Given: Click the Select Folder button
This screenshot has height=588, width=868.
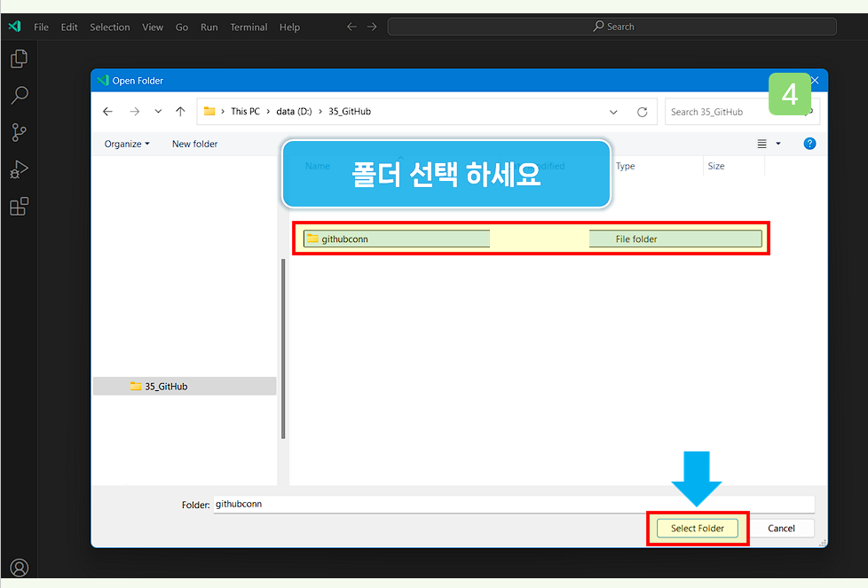Looking at the screenshot, I should point(697,528).
